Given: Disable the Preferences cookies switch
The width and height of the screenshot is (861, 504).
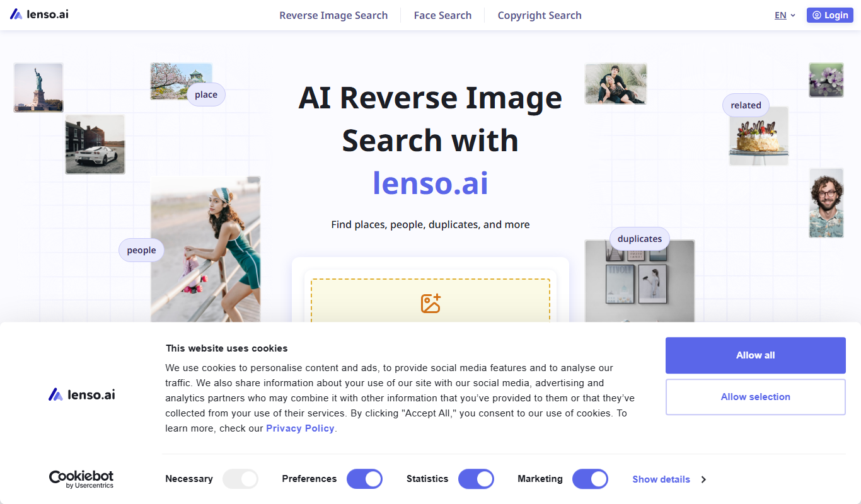Looking at the screenshot, I should (x=364, y=479).
